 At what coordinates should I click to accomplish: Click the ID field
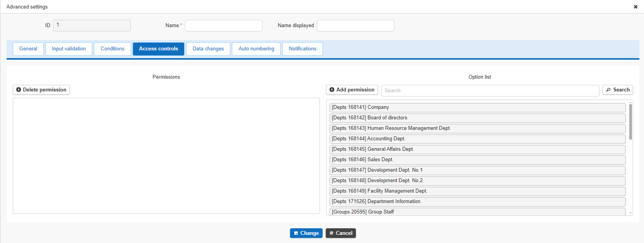[x=92, y=26]
